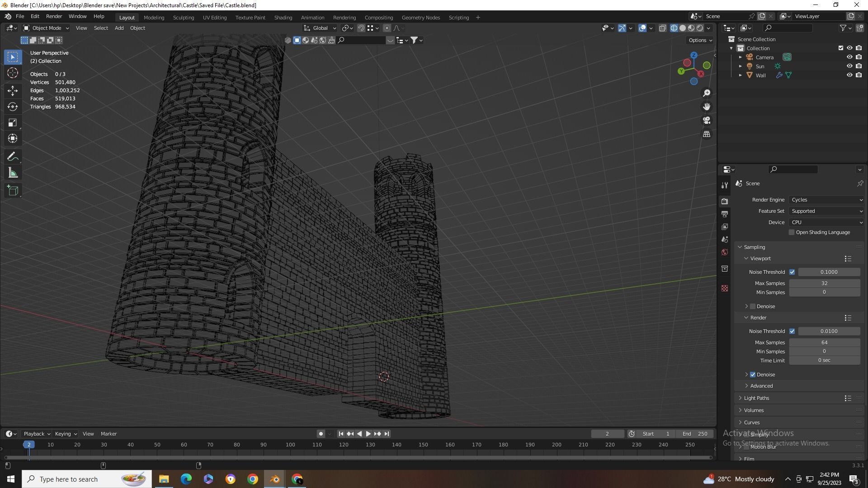Image resolution: width=868 pixels, height=488 pixels.
Task: Click the current frame number field
Action: pyautogui.click(x=607, y=434)
